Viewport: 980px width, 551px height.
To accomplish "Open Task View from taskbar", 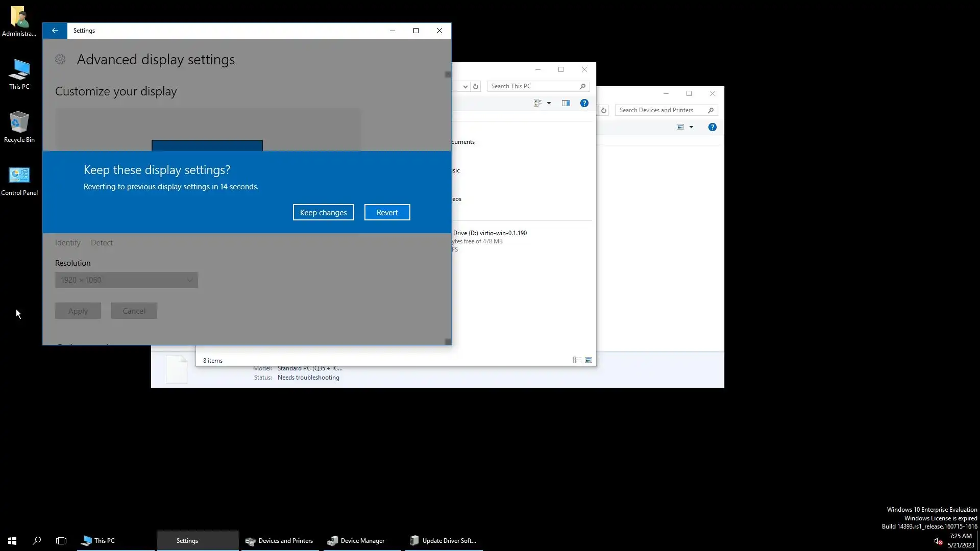I will [61, 540].
